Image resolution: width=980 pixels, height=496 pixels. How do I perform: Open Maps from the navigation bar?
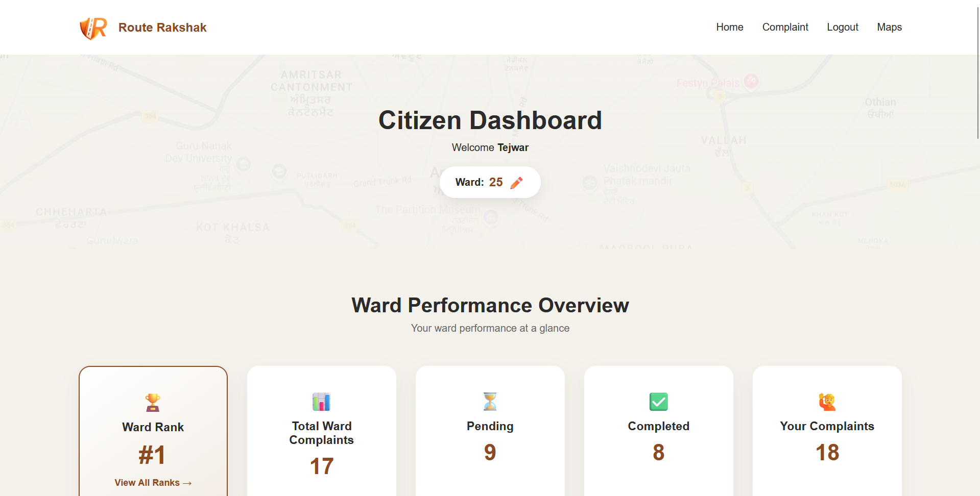point(889,27)
